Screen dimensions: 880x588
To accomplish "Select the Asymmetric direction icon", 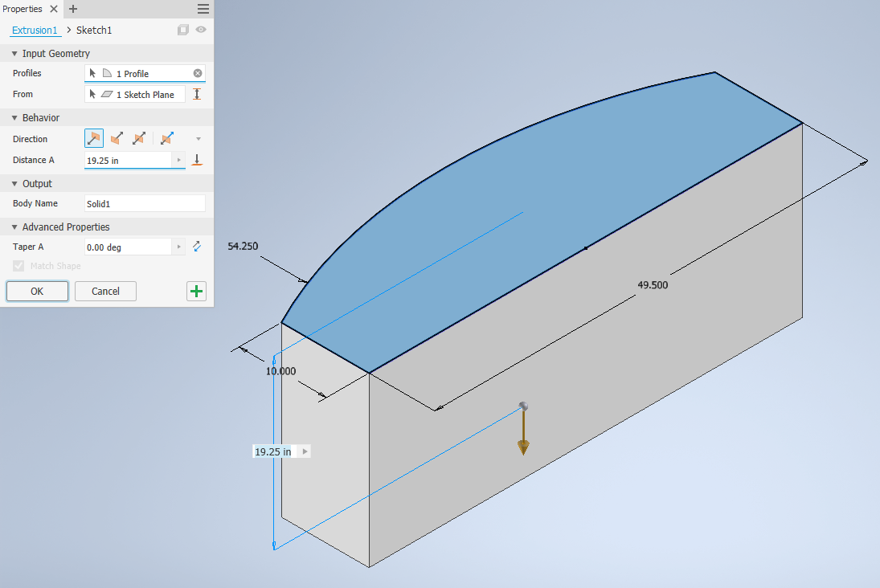I will click(x=166, y=138).
